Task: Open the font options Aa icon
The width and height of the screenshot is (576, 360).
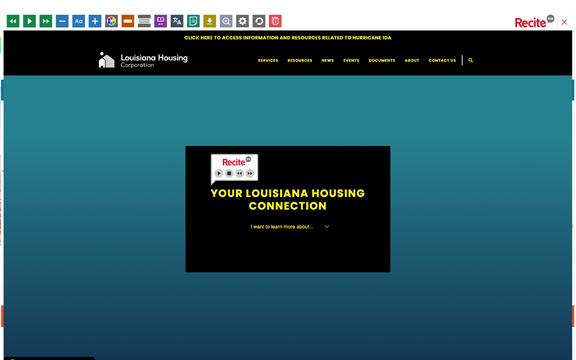Action: tap(79, 21)
